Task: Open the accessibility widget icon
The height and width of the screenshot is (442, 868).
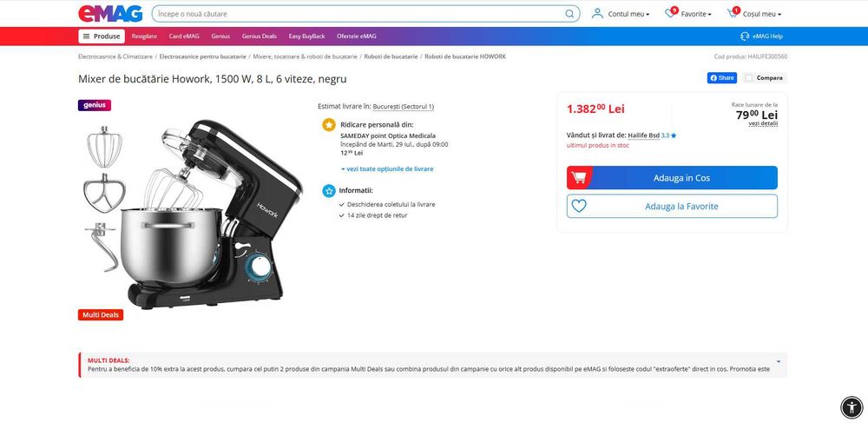Action: 852,407
